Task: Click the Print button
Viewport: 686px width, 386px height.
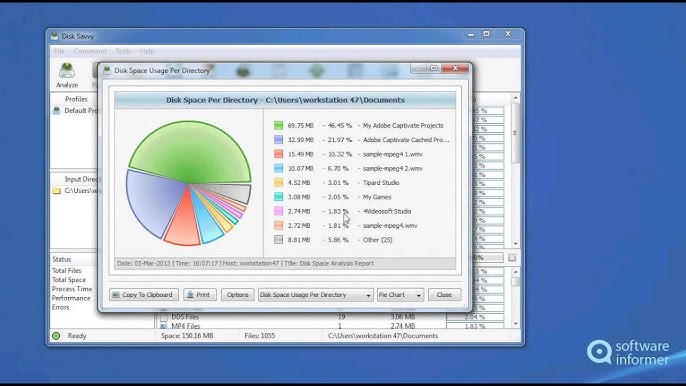Action: pyautogui.click(x=200, y=295)
